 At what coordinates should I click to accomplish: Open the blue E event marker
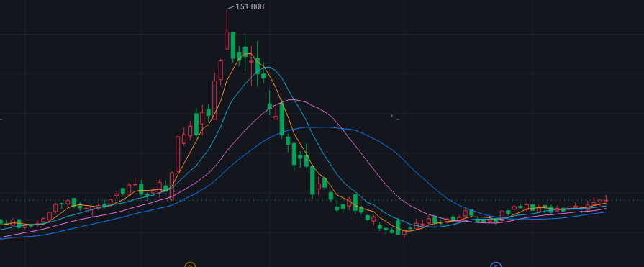tap(496, 265)
